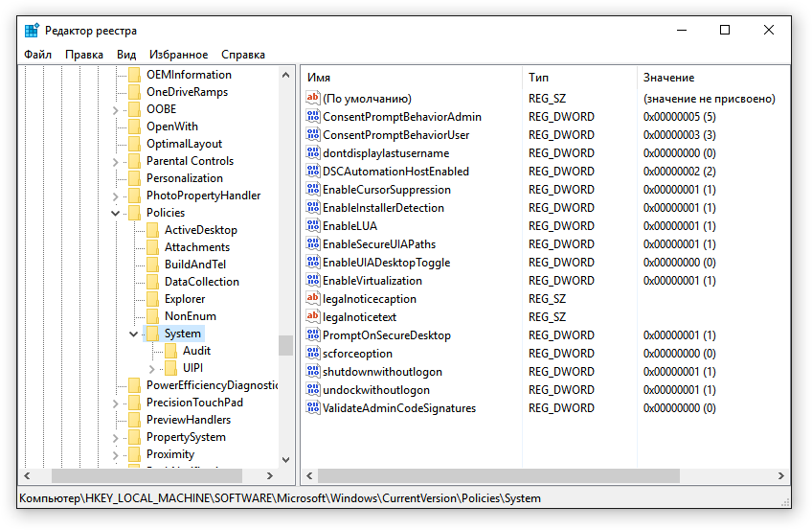Click the DWORD icon of dontdisplaylastusername
Viewport: 812px width, 530px height.
313,152
